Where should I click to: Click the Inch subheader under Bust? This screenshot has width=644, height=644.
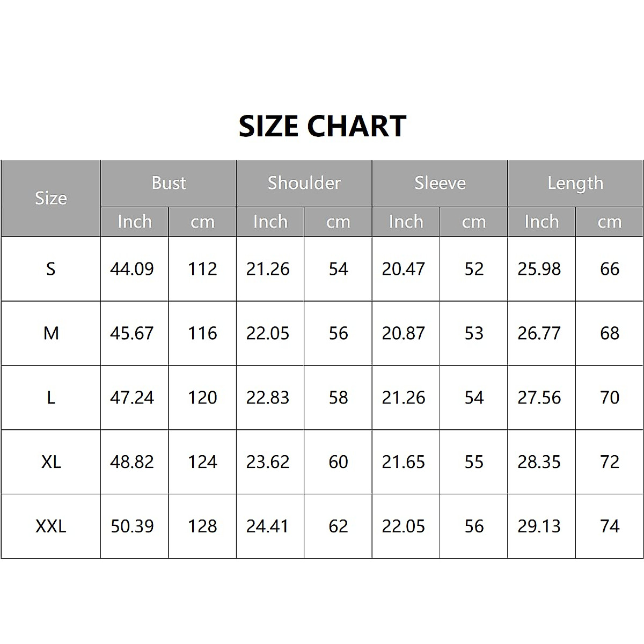click(135, 222)
